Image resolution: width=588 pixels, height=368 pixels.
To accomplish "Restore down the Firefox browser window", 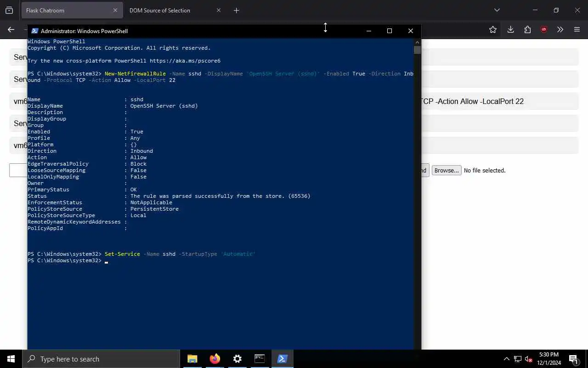I will pyautogui.click(x=556, y=10).
